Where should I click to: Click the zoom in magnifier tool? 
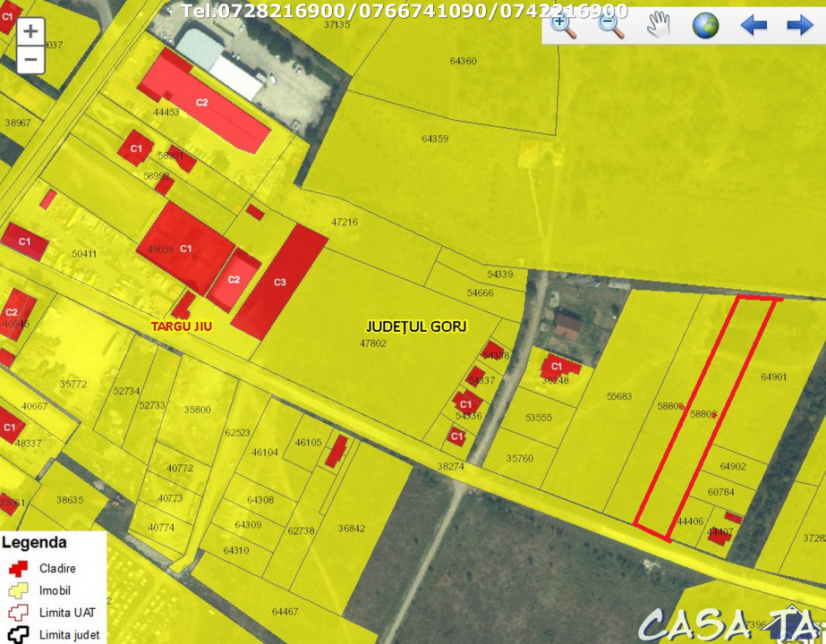[564, 25]
